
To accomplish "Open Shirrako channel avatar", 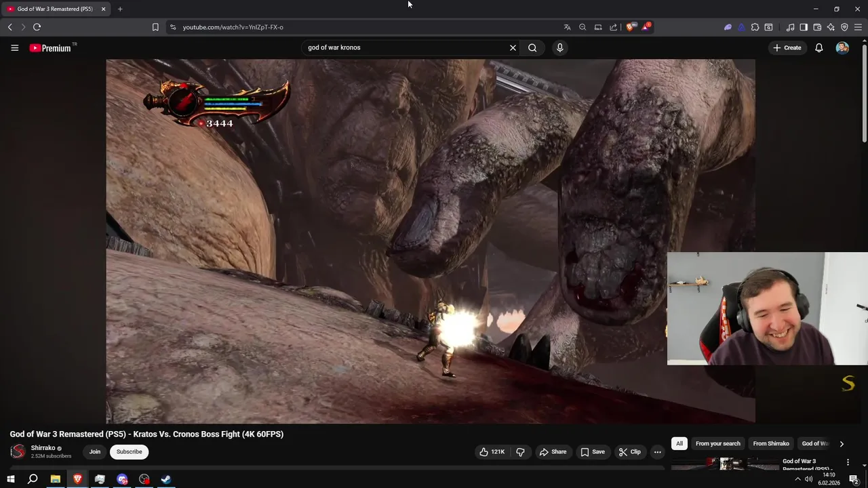I will coord(18,451).
